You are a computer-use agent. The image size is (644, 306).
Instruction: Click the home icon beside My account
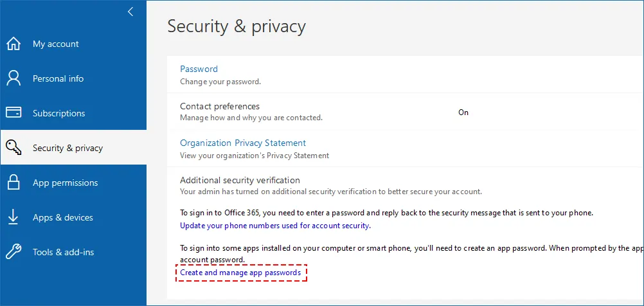[13, 44]
